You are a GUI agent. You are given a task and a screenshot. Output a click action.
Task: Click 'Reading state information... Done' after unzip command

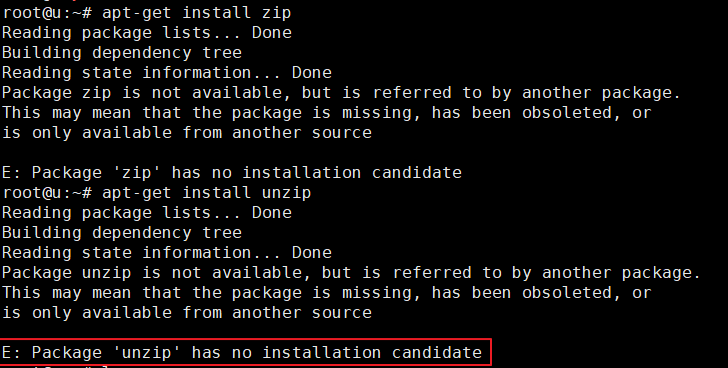click(x=167, y=253)
